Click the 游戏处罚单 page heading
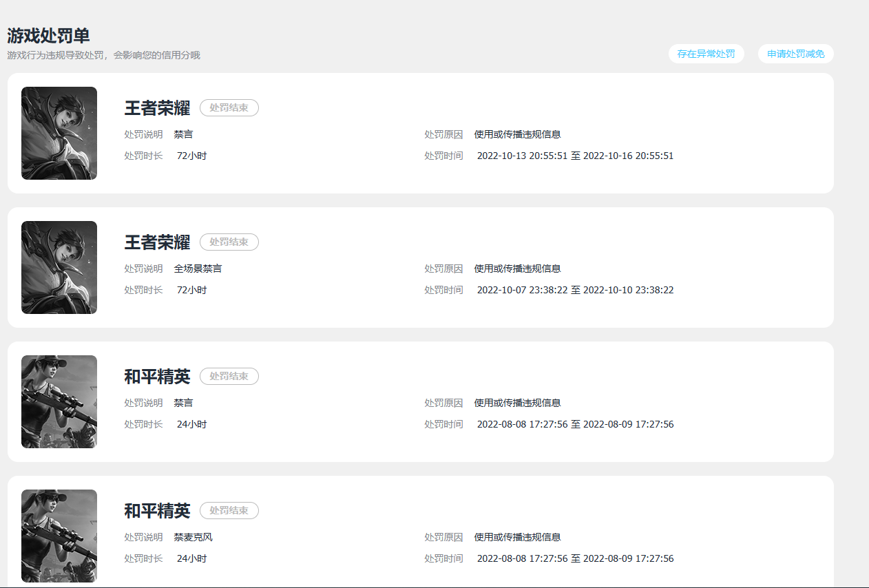869x588 pixels. pyautogui.click(x=48, y=36)
